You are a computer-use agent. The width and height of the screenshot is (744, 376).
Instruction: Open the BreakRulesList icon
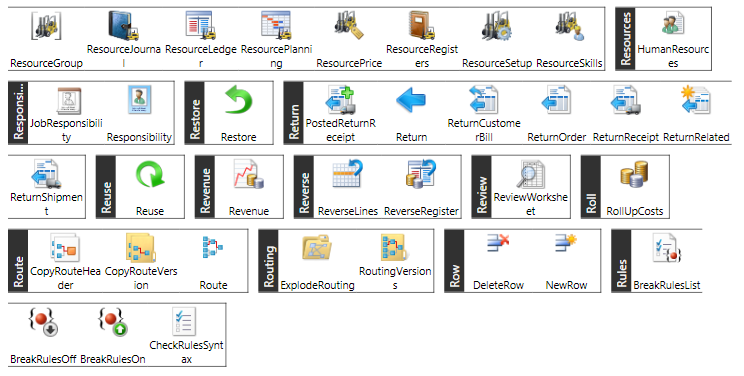[666, 247]
